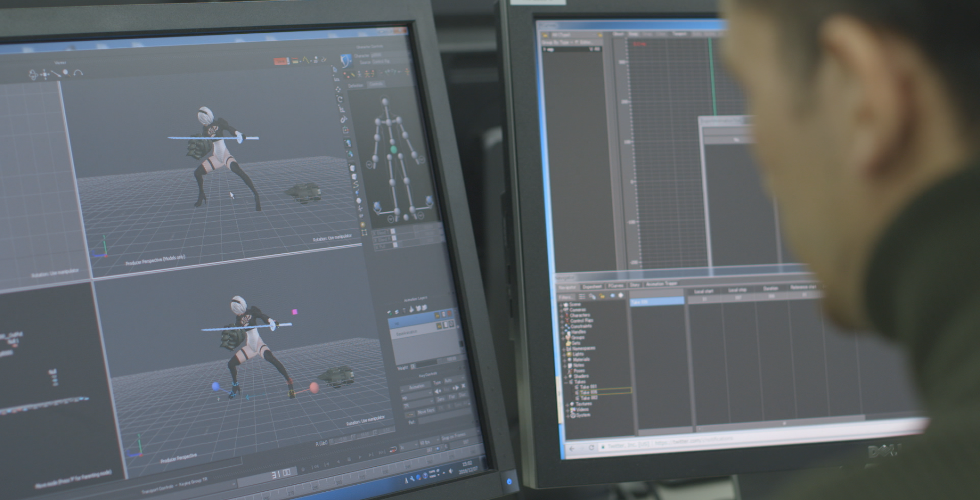Click the yellow folder icon in Navigator toolbar
The image size is (980, 500).
[x=602, y=296]
